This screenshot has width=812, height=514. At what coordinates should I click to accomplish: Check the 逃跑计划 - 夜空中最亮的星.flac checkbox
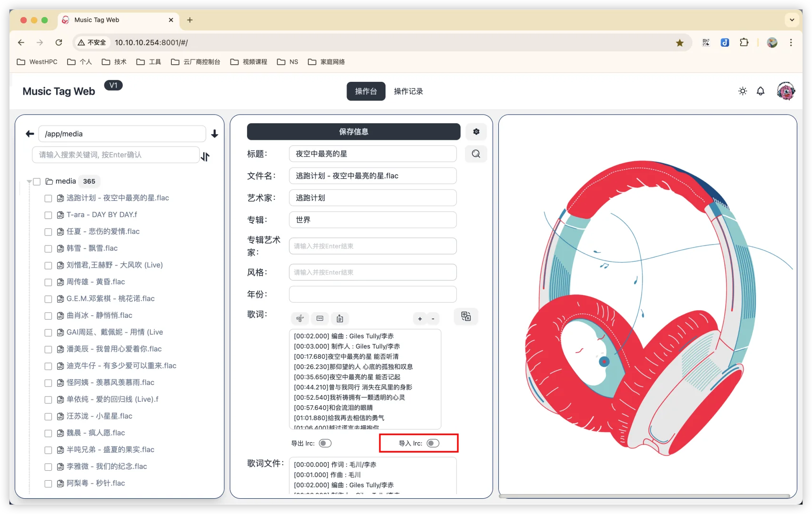[x=48, y=198]
